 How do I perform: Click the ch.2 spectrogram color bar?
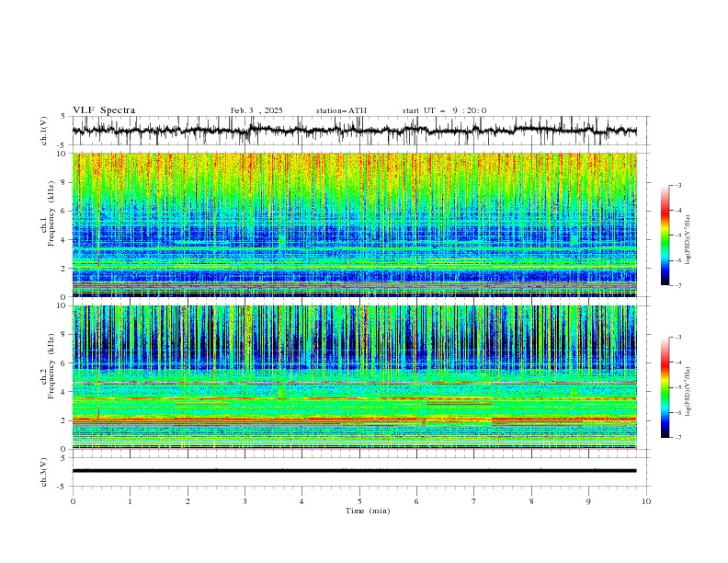[665, 387]
